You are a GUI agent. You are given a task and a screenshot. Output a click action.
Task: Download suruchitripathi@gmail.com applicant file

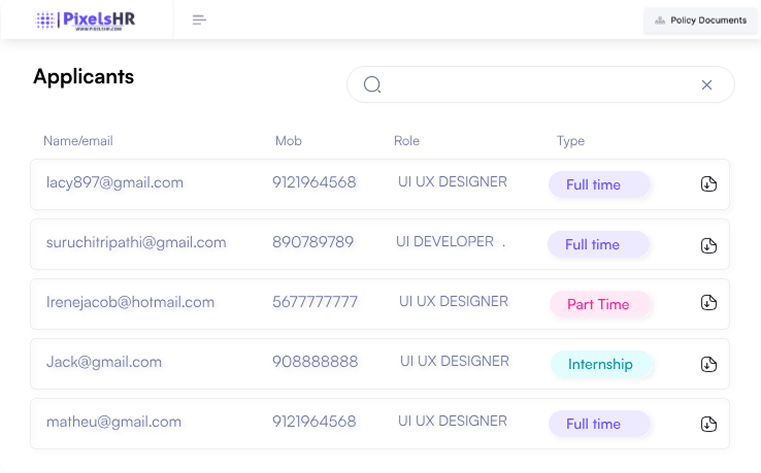[708, 245]
